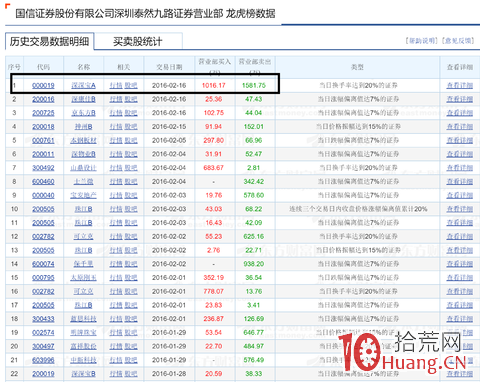This screenshot has width=480, height=382.
Task: Switch to the 历史交易数据明细 tab
Action: click(x=49, y=41)
